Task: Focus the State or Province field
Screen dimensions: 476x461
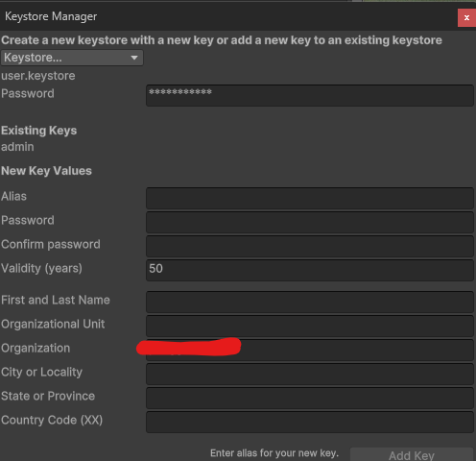Action: click(x=310, y=398)
